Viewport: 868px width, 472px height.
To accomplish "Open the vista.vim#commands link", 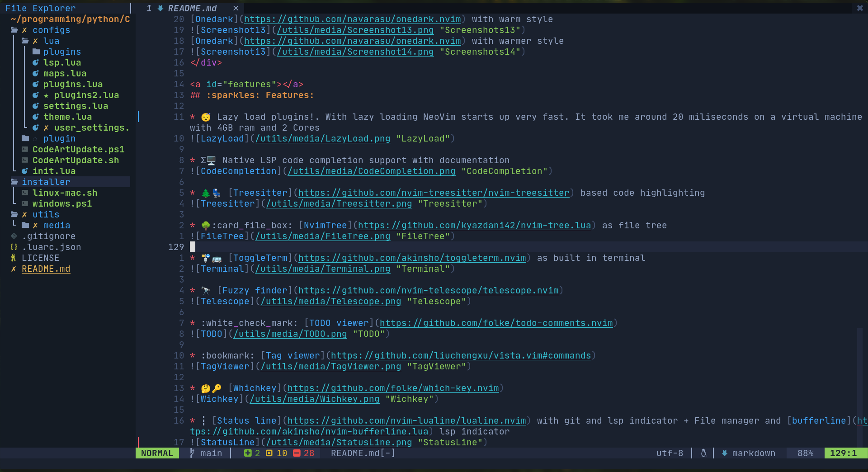I will [x=461, y=356].
